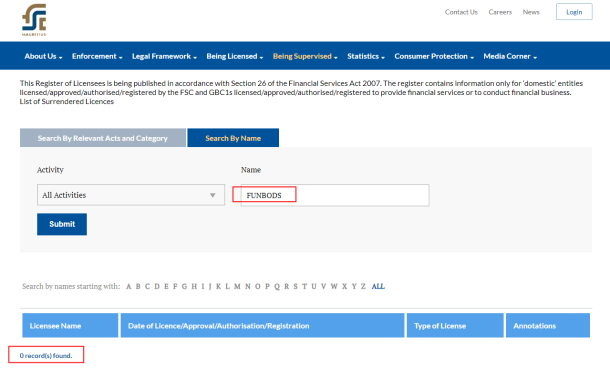
Task: Filter names starting with letter X
Action: (344, 287)
